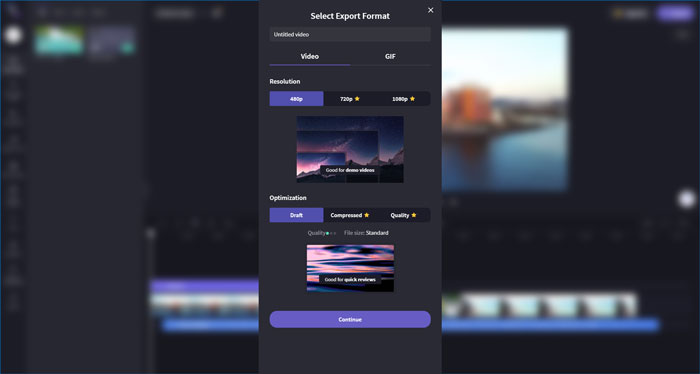
Task: Click the "Untitled video" name field
Action: point(350,34)
